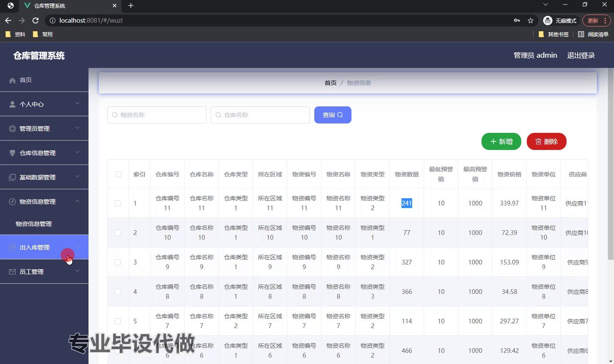Click the green 新增 button
Screen dimensions: 614x364
[501, 141]
